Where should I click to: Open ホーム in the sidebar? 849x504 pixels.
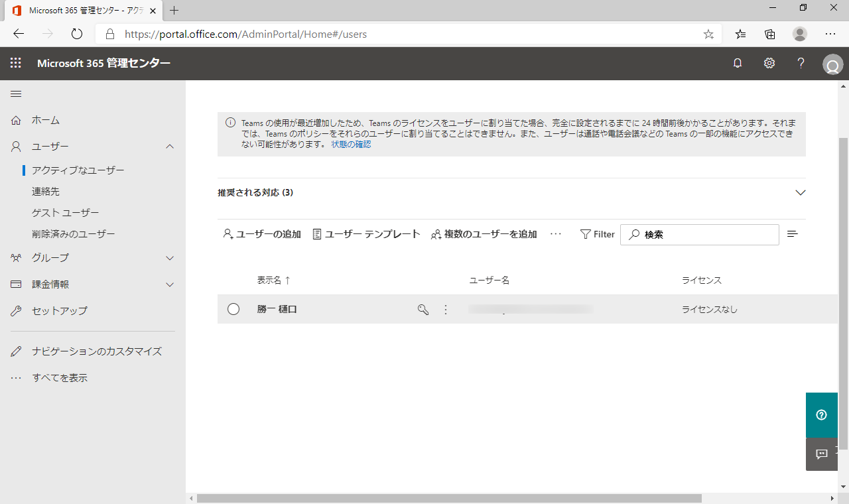click(x=46, y=120)
